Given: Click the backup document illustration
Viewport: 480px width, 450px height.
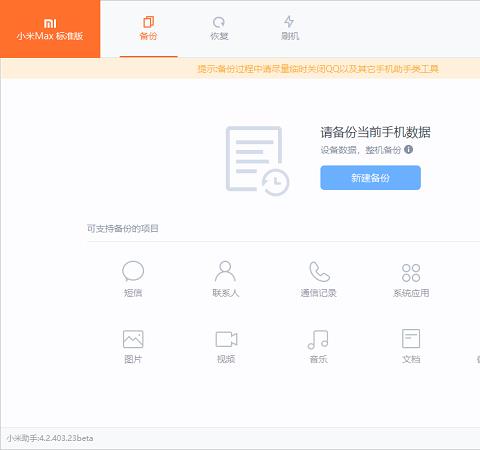Looking at the screenshot, I should click(x=257, y=161).
